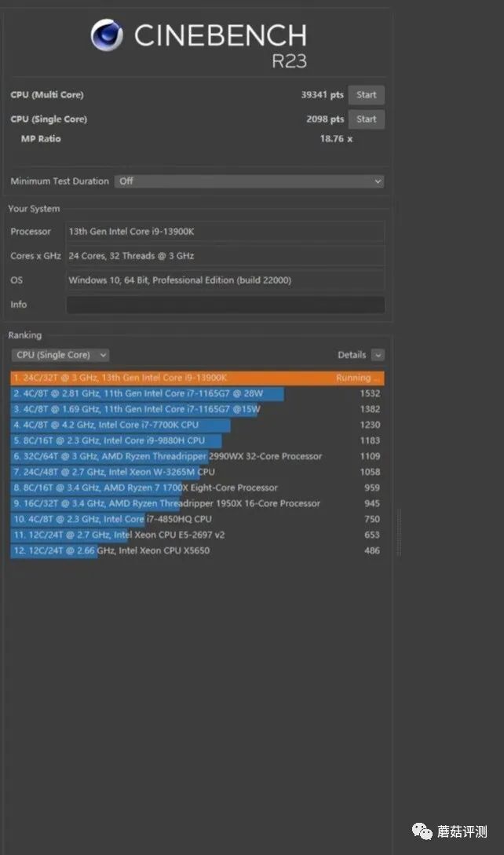
Task: Select ranking row Xeon E5-2697 v2
Action: pyautogui.click(x=198, y=535)
